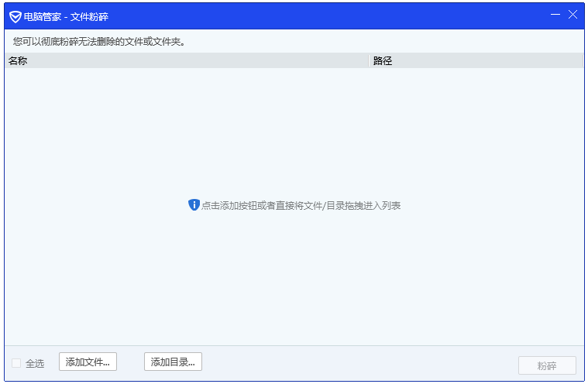Click the 粉碎 button
Viewport: 588px width, 384px height.
pos(547,365)
